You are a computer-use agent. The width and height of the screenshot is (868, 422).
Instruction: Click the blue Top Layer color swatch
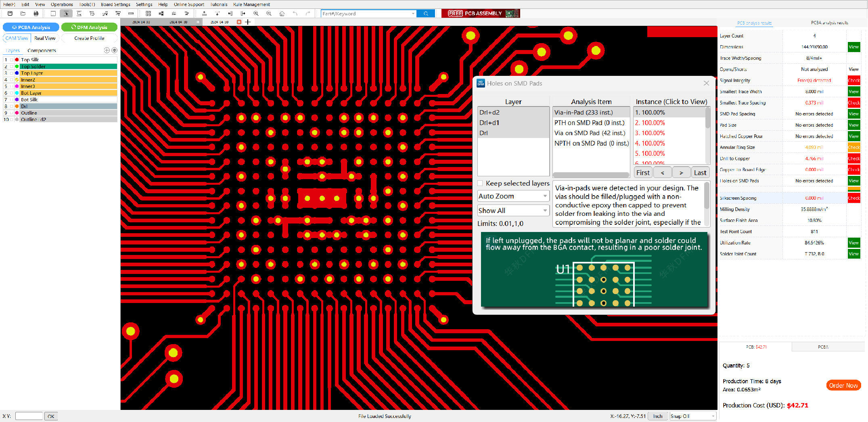[17, 73]
